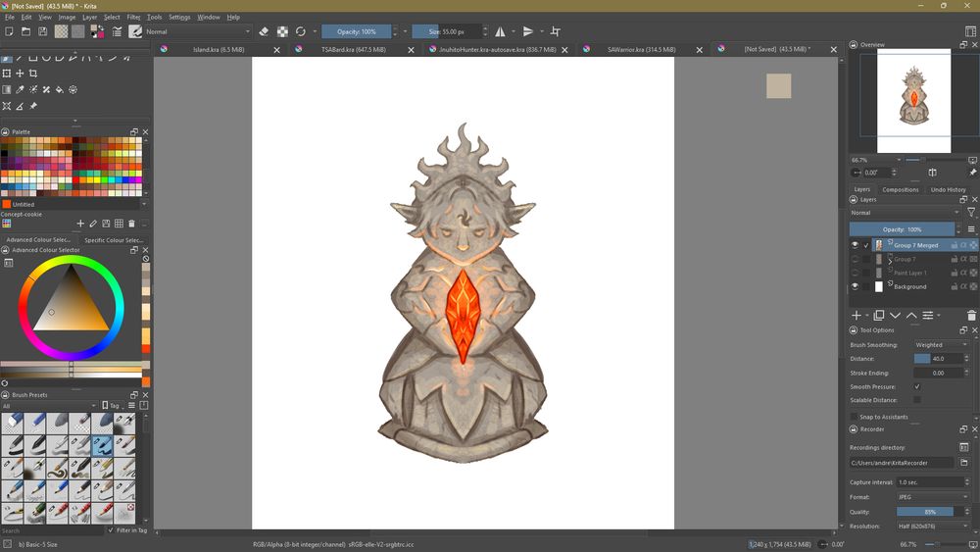Open the Choose Brush Preset icon
The image size is (980, 552).
point(135,31)
